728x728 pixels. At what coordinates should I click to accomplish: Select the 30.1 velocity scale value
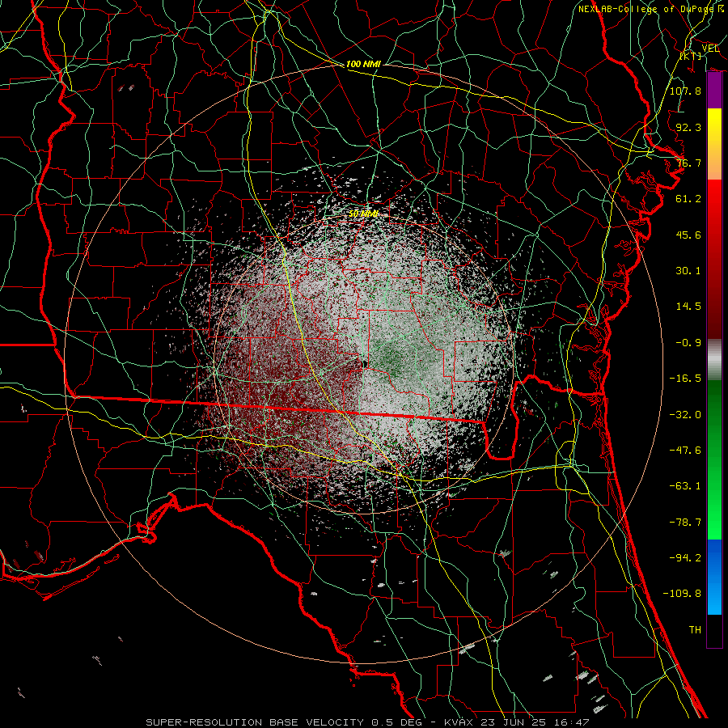pyautogui.click(x=688, y=271)
